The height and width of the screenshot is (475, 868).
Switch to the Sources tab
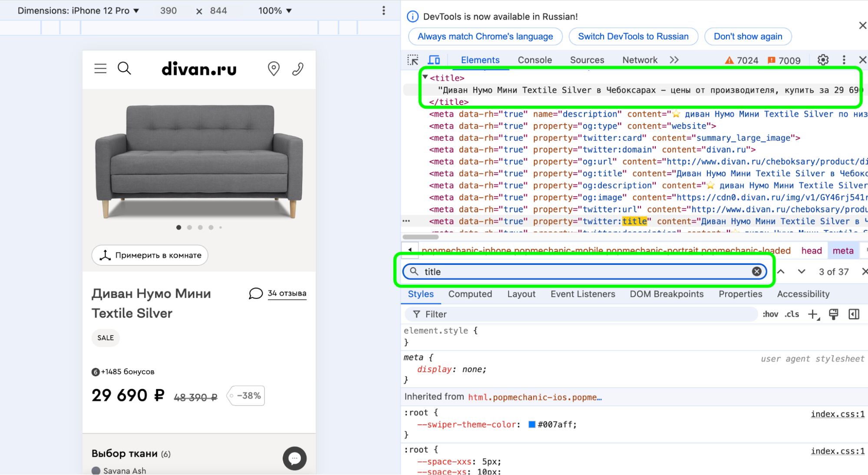[x=587, y=60]
